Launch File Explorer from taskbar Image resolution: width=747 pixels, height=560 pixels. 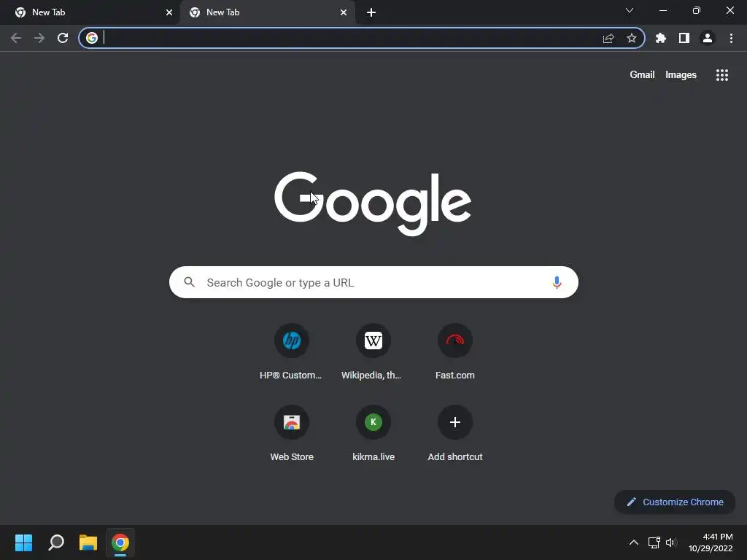click(x=88, y=542)
